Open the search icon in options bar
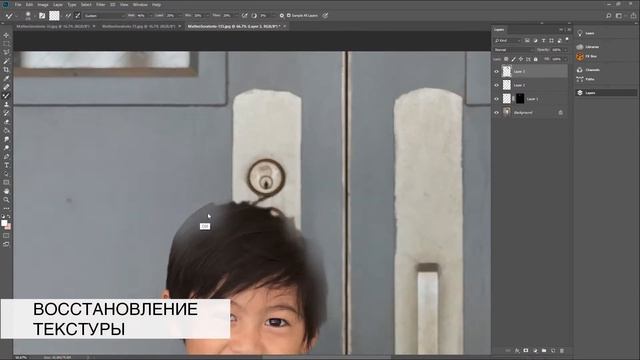The image size is (640, 360). tap(609, 16)
